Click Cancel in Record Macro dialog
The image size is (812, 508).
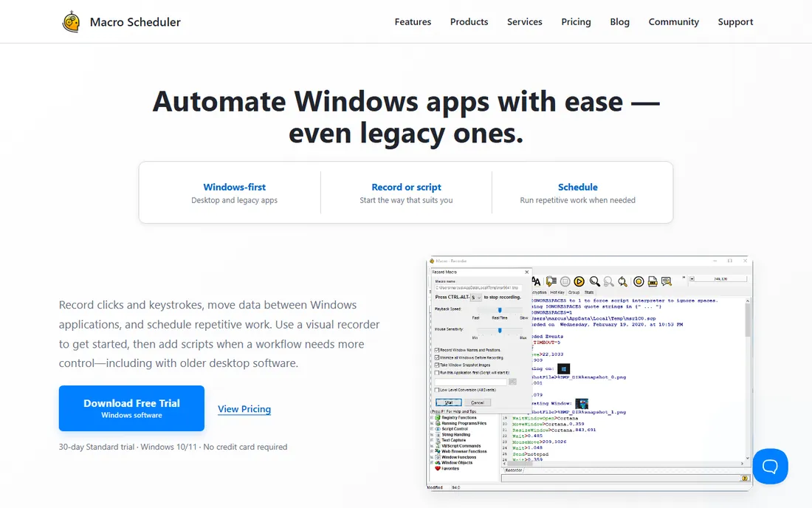[478, 402]
